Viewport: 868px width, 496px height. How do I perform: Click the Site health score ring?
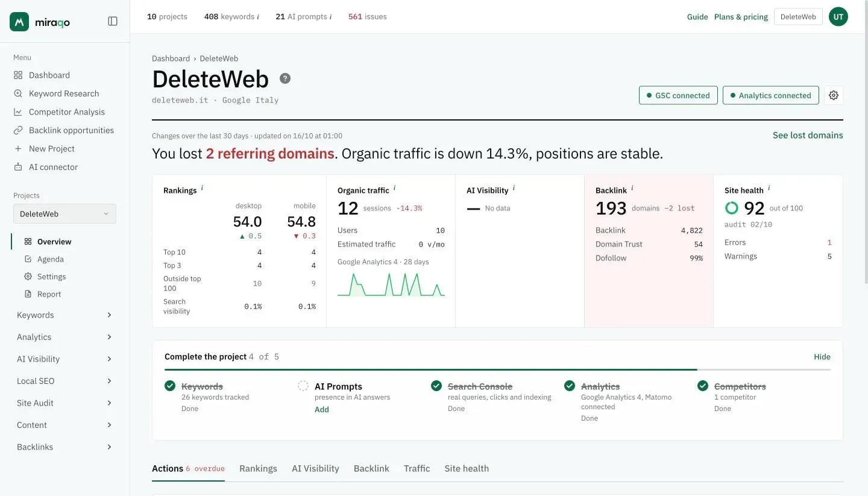[732, 208]
